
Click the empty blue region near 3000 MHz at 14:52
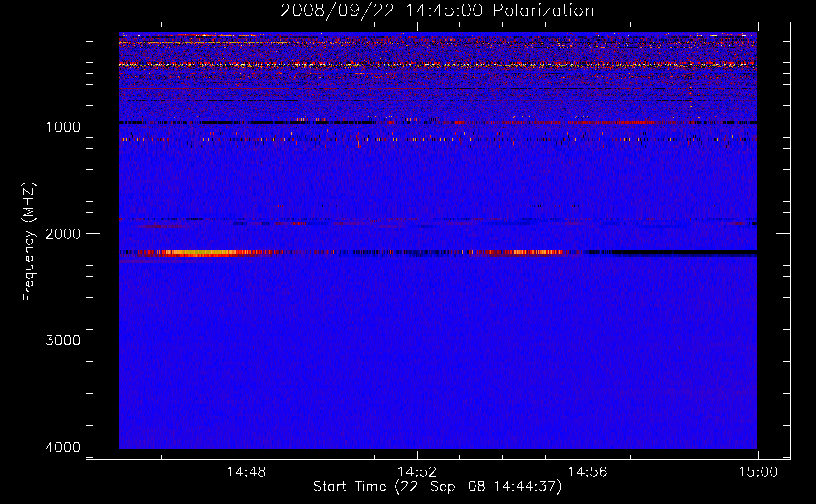[x=417, y=340]
